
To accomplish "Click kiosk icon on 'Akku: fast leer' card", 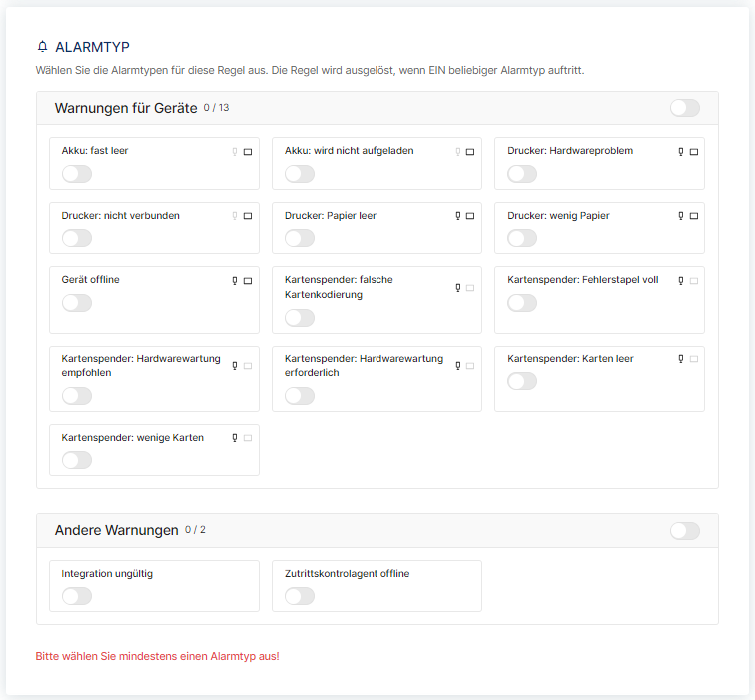I will tap(235, 152).
